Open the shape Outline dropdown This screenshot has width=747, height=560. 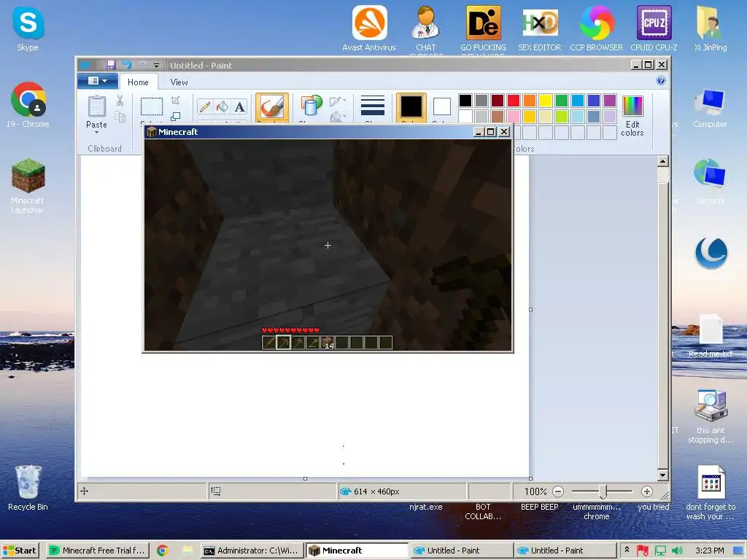(x=337, y=101)
